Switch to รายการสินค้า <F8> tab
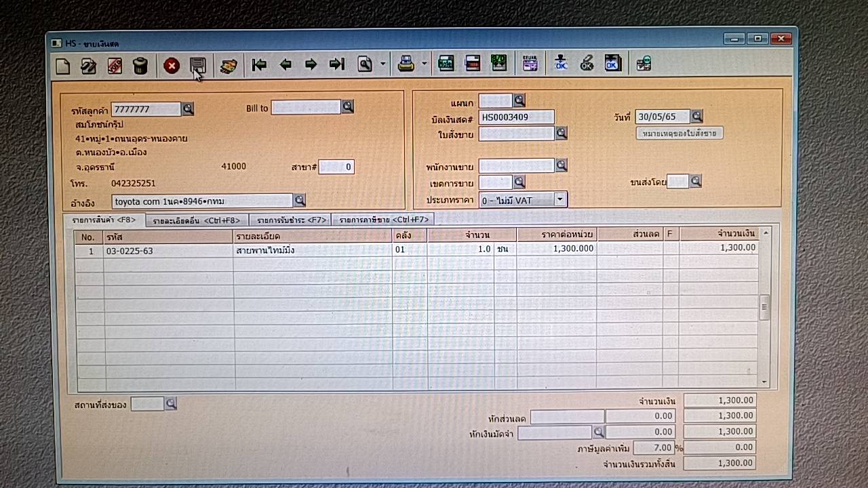Image resolution: width=868 pixels, height=488 pixels. tap(104, 220)
